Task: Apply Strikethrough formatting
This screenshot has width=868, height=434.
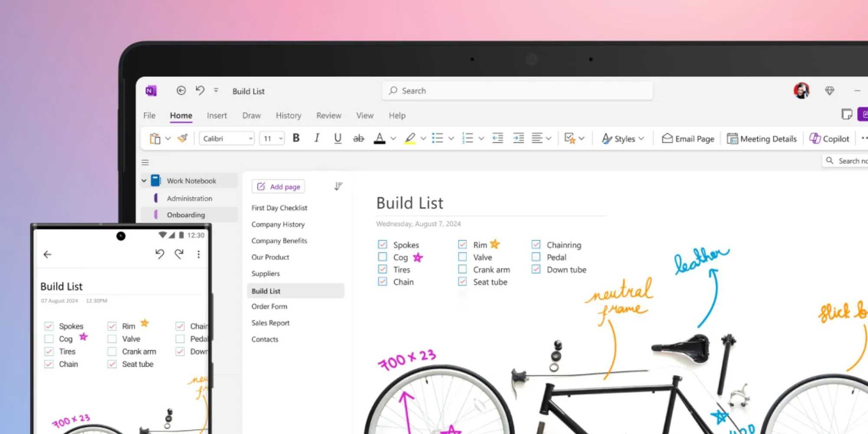Action: click(x=358, y=138)
